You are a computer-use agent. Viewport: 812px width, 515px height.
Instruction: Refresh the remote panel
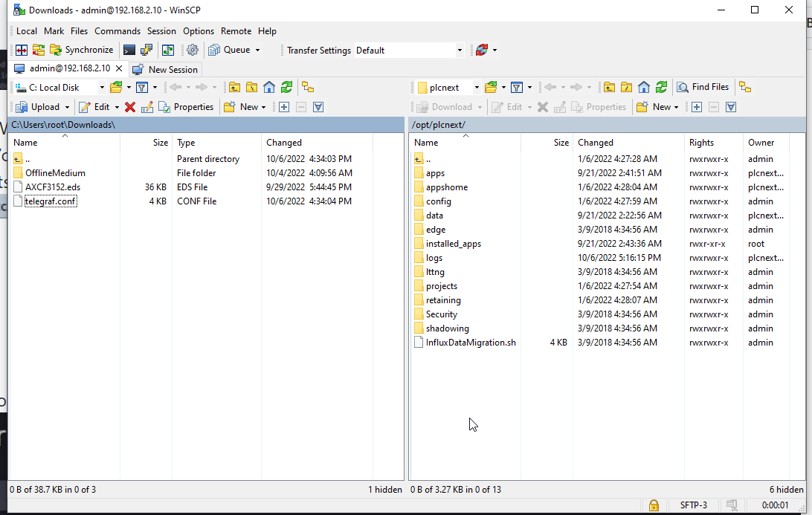[661, 88]
